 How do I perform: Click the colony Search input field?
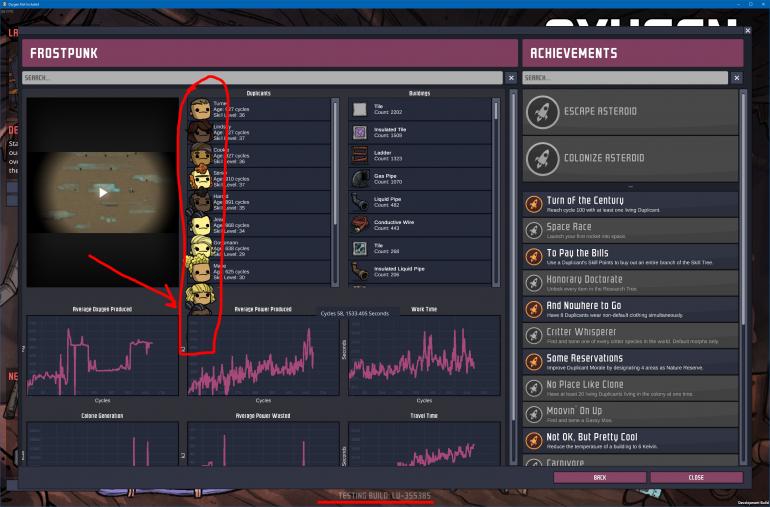(262, 78)
